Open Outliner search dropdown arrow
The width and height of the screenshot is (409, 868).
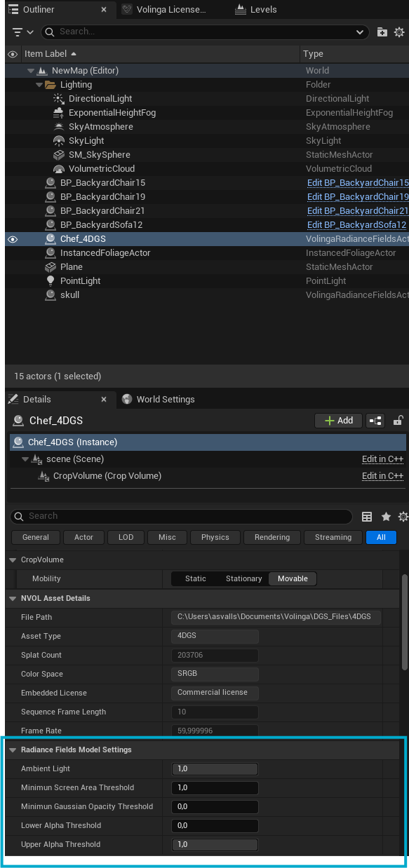361,32
